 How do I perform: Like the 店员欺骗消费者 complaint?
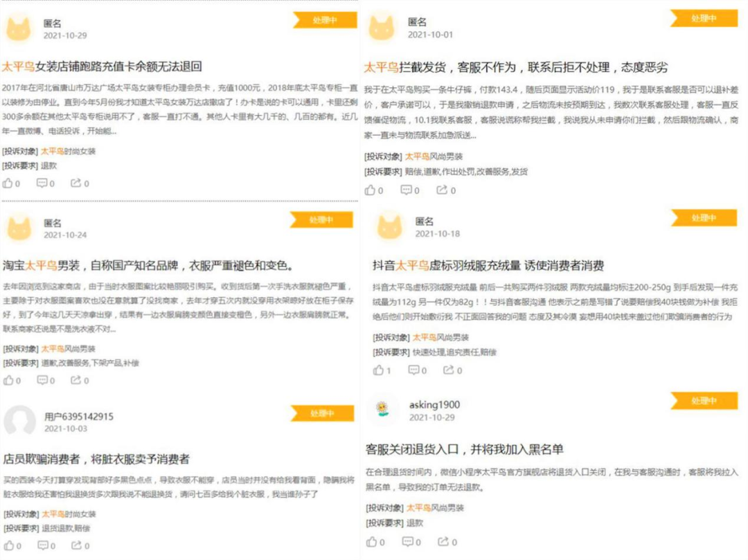(x=12, y=545)
